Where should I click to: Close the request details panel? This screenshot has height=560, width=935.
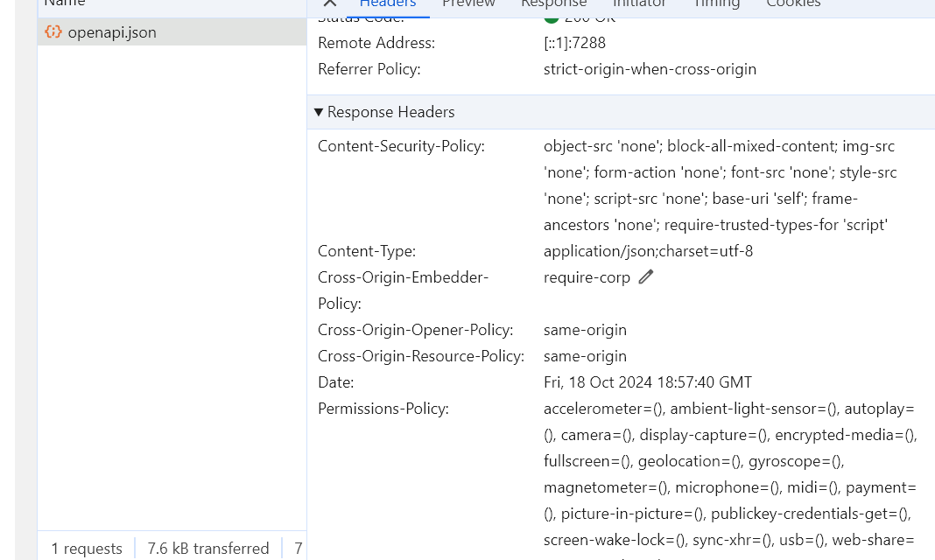(330, 3)
